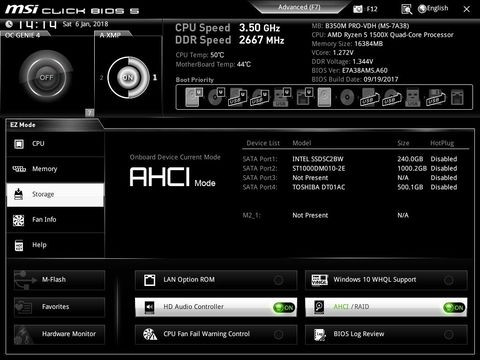Click the INTEL SSDSC2BW entry

pyautogui.click(x=318, y=159)
